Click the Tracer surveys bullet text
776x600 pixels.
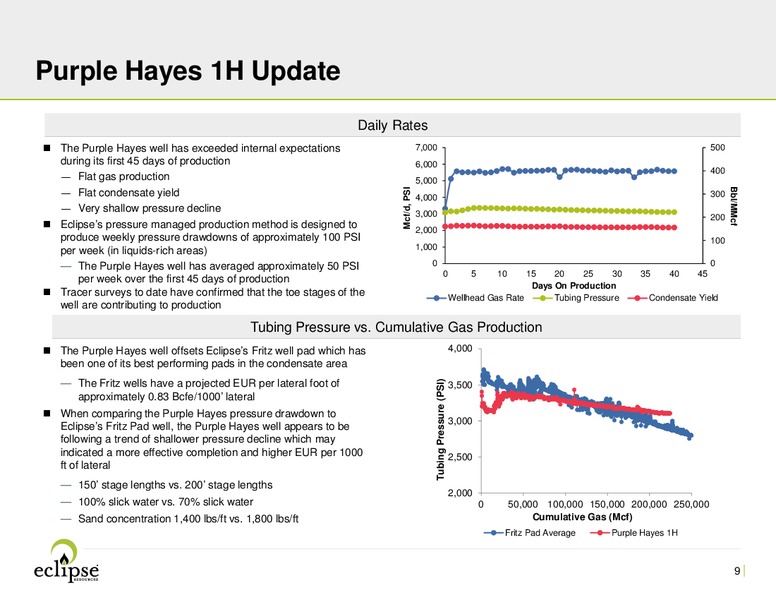(213, 299)
